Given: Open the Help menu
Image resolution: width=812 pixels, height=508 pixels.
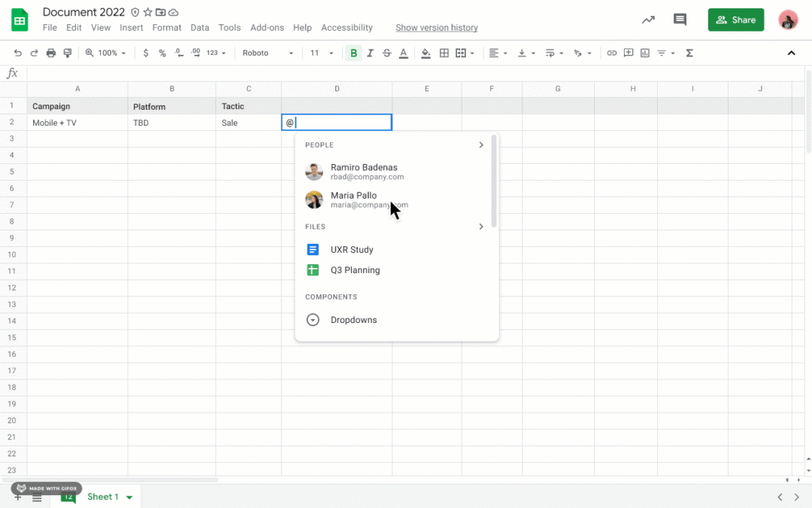Looking at the screenshot, I should pyautogui.click(x=302, y=28).
